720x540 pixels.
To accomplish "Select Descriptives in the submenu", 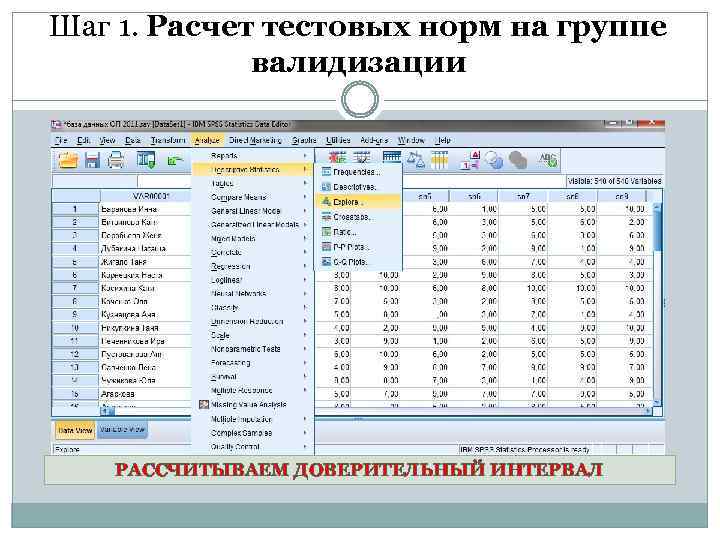I will pyautogui.click(x=358, y=187).
